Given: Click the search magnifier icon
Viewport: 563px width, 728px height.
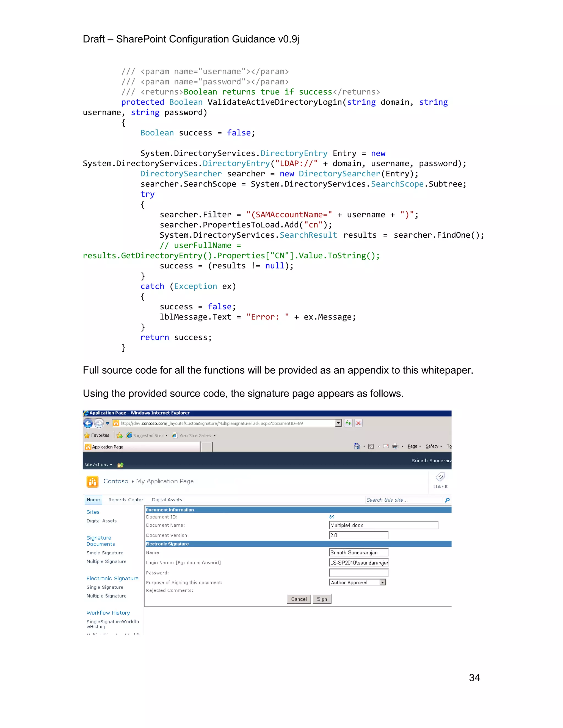Looking at the screenshot, I should tap(447, 500).
